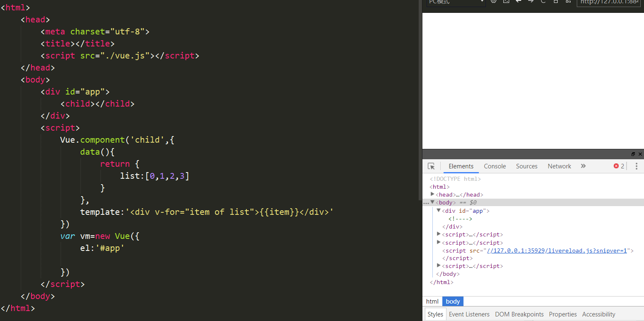644x321 pixels.
Task: Open the Accessibility pane tab
Action: coord(598,314)
